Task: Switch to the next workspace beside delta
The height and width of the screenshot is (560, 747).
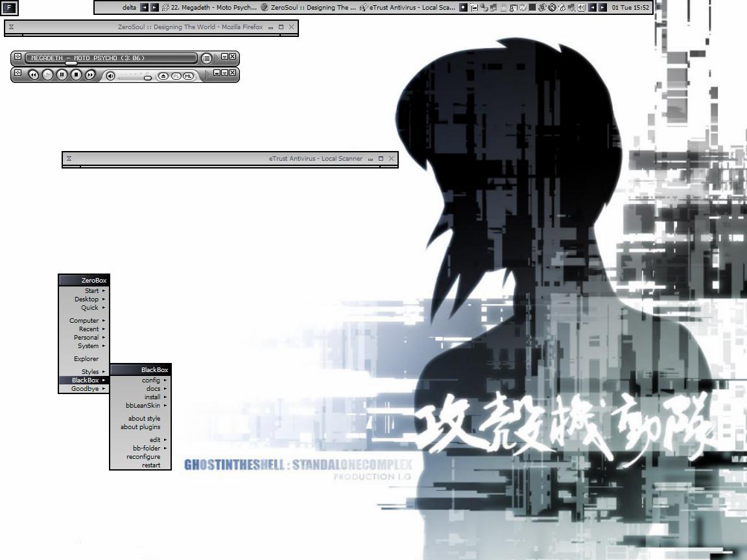Action: pos(155,8)
